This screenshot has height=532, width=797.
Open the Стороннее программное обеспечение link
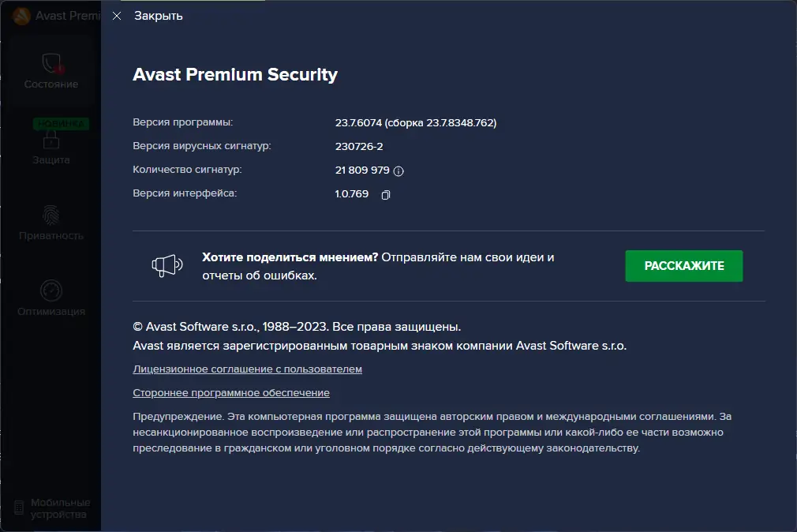pos(231,392)
